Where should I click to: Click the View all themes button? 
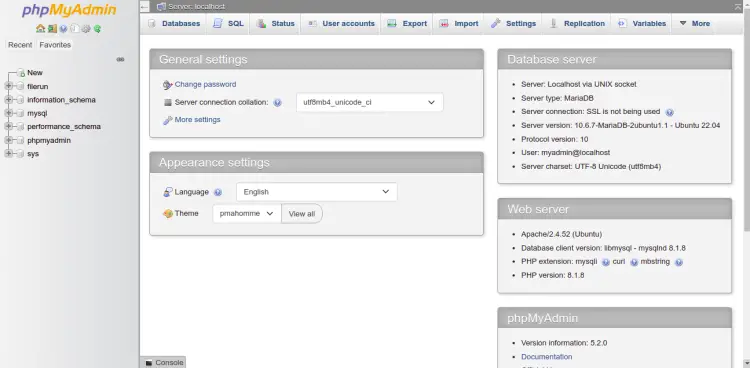(302, 214)
